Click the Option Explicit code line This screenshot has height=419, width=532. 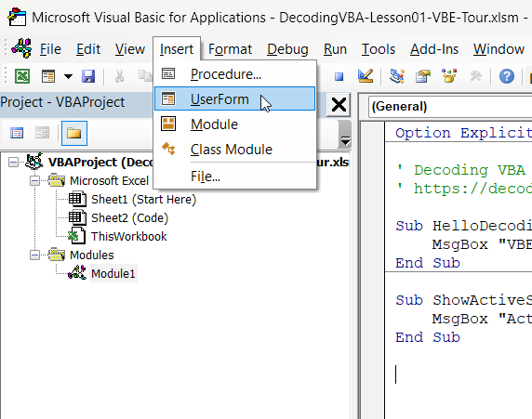coord(463,133)
